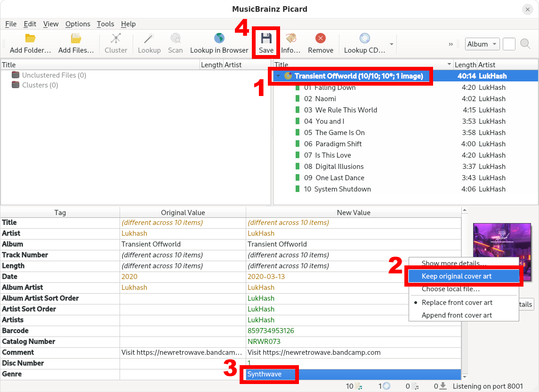Expand the toolbar overflow chevron
Viewport: 539px width, 392px height.
(451, 44)
